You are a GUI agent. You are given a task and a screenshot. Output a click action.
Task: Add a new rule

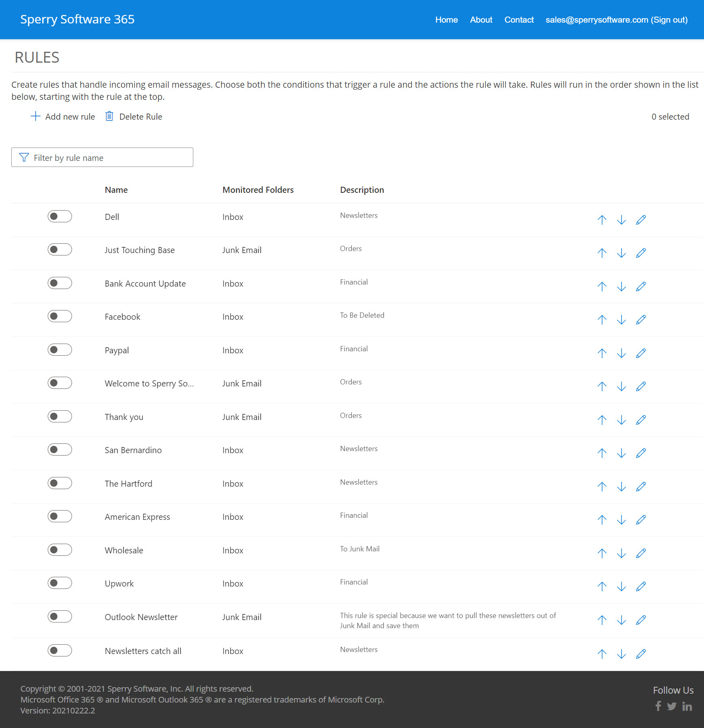tap(63, 117)
